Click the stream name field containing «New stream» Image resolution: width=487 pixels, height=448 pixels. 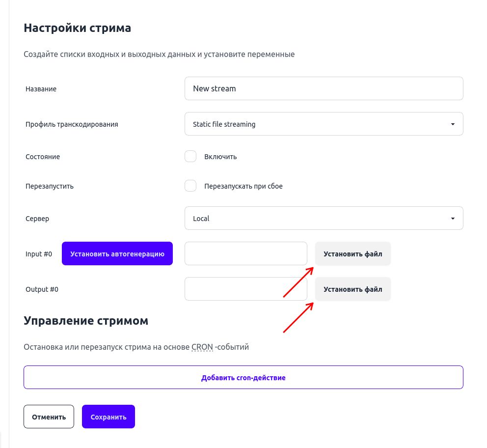[324, 88]
